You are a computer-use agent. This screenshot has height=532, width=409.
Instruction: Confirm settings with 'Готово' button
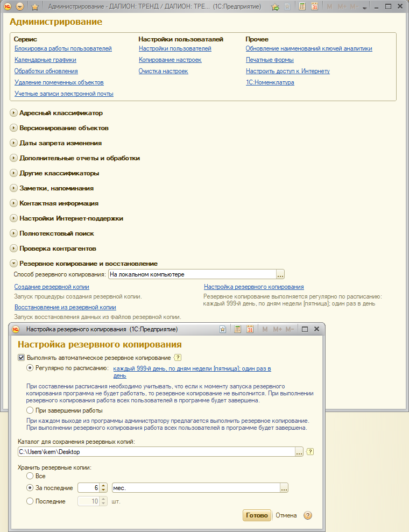[x=257, y=515]
